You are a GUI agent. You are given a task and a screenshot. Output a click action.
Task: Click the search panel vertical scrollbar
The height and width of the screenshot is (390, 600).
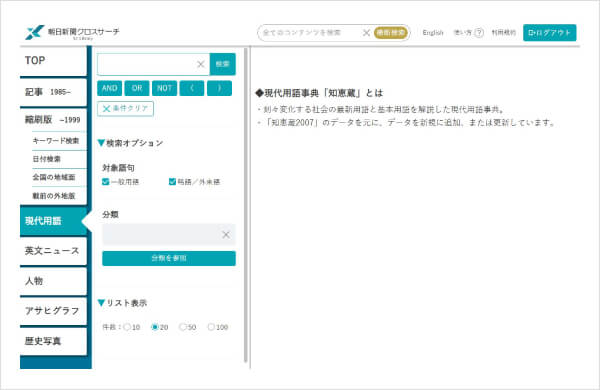246,205
